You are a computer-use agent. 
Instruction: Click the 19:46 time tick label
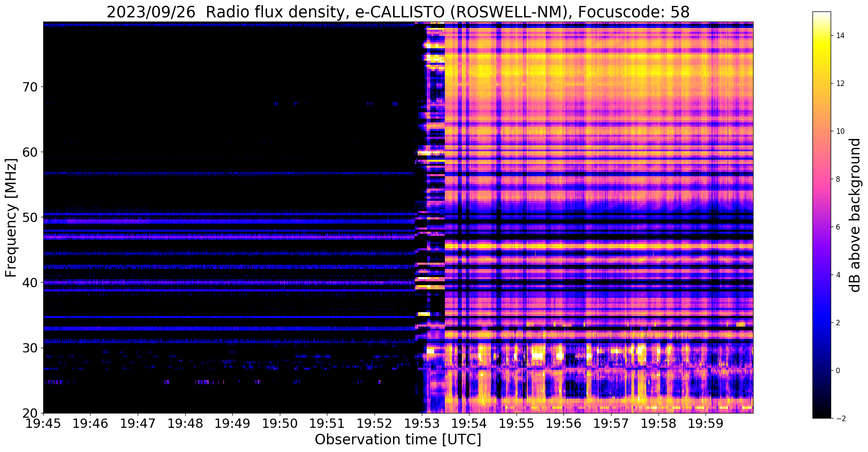90,423
